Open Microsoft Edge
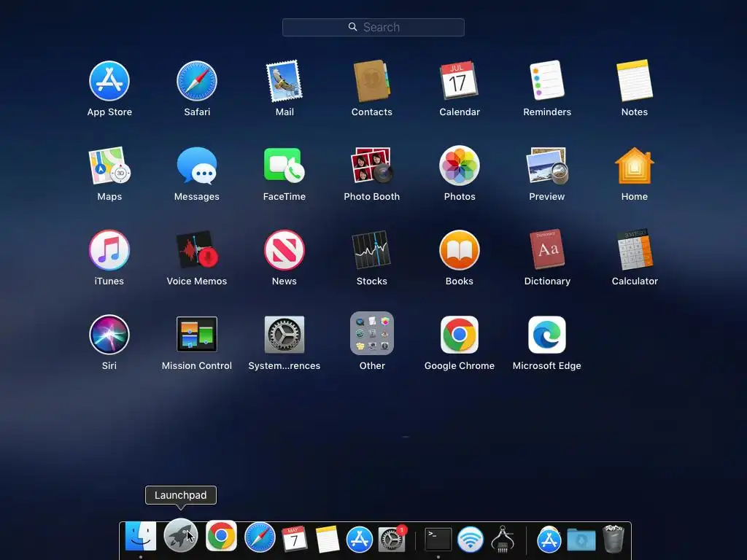 pyautogui.click(x=547, y=334)
